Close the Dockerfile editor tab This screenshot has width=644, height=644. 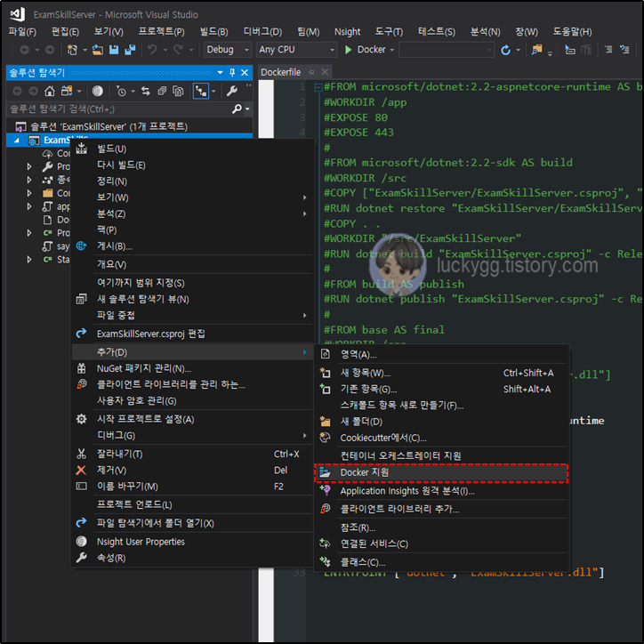tap(325, 72)
